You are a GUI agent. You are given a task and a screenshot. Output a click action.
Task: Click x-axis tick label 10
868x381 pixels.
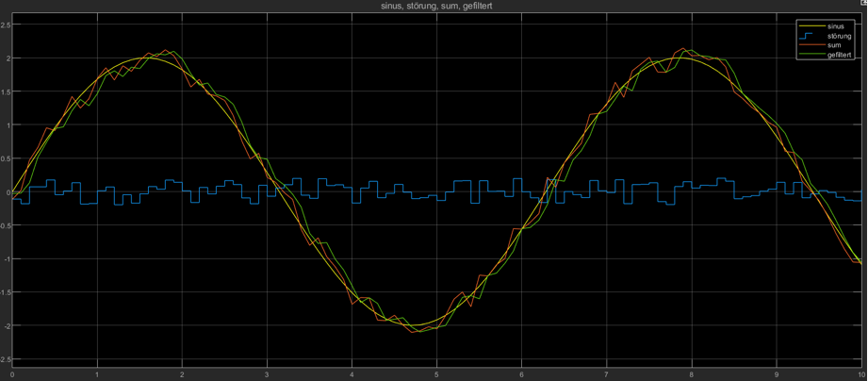860,375
